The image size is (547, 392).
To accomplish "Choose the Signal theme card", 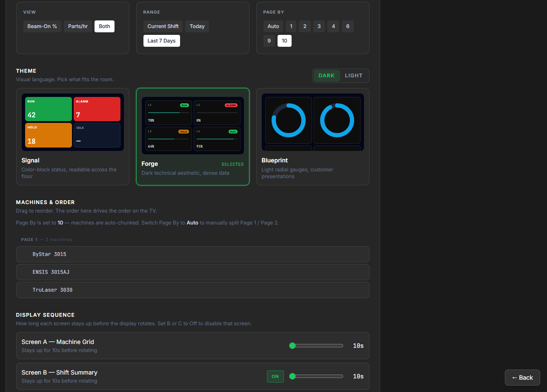I will (x=73, y=136).
